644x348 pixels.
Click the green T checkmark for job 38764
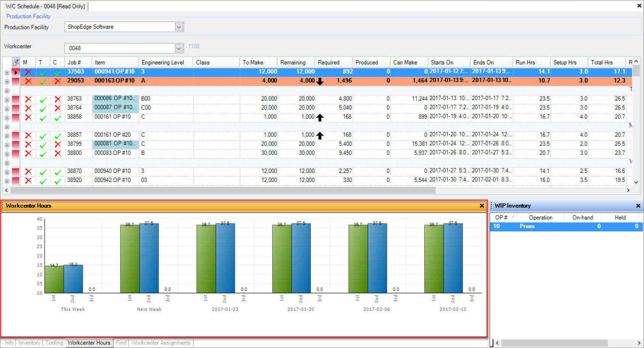click(x=43, y=109)
